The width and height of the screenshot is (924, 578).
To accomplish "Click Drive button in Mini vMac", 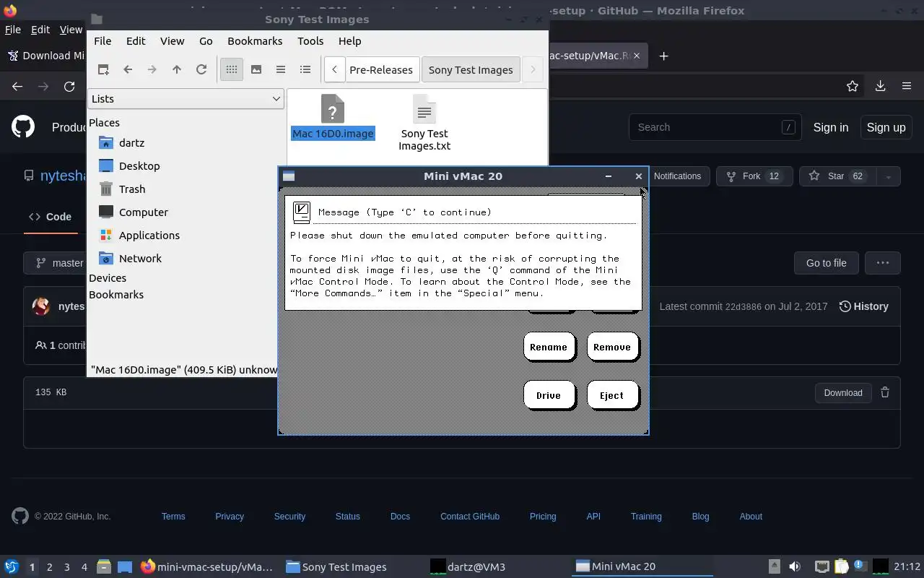I will click(x=549, y=396).
